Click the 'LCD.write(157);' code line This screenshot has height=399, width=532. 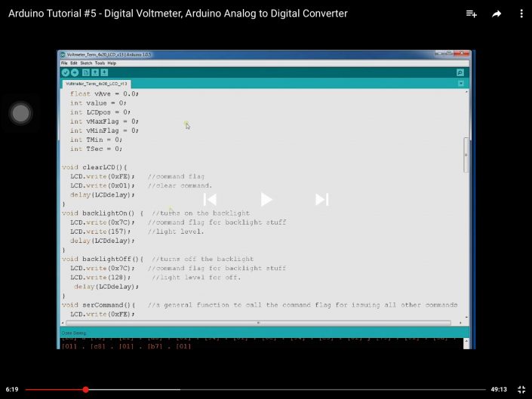coord(100,232)
